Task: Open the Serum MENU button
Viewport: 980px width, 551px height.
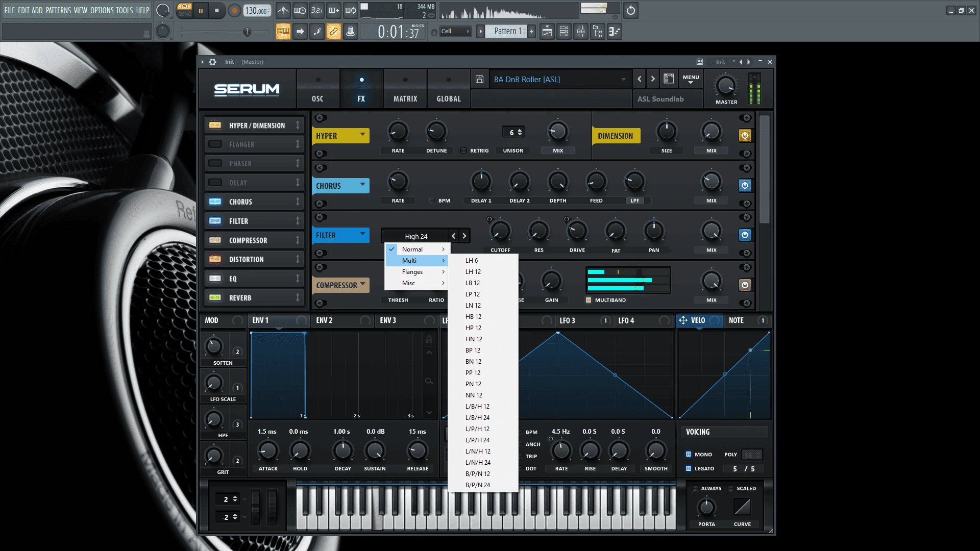Action: (x=691, y=79)
